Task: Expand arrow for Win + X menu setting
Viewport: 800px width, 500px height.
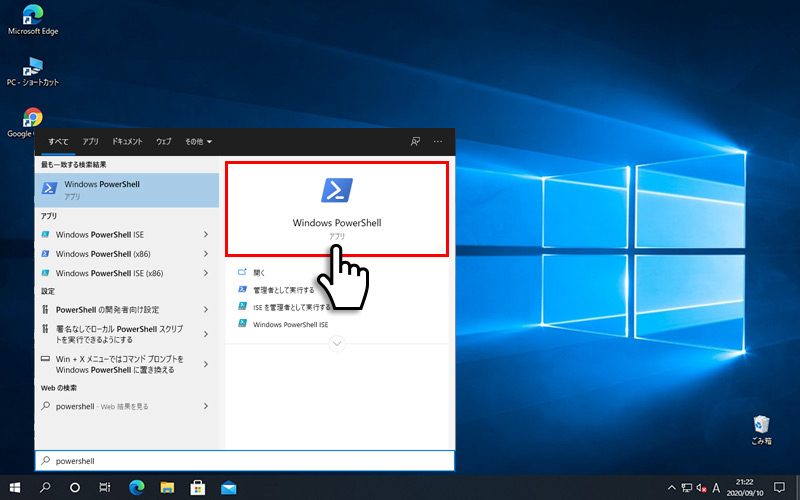Action: click(x=206, y=364)
